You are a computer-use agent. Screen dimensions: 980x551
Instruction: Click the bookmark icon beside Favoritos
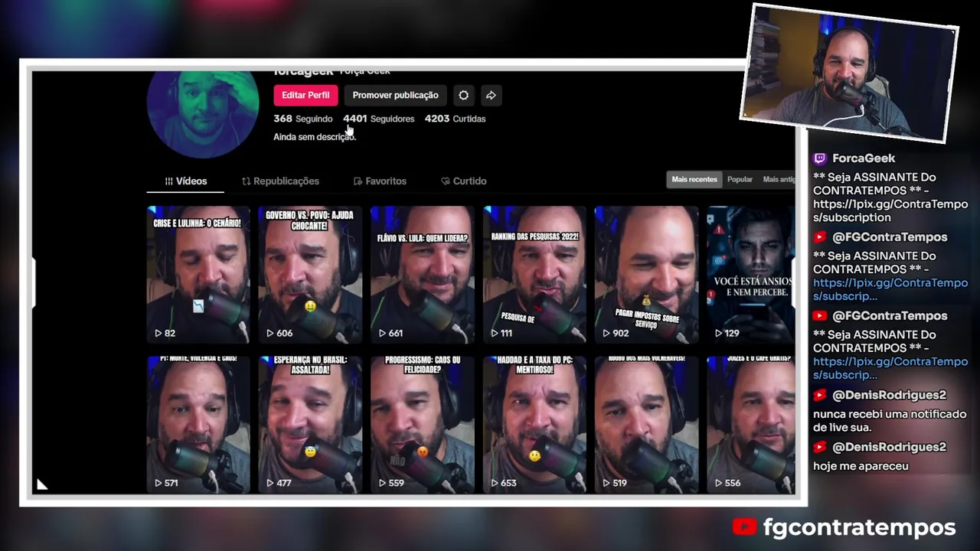pos(358,181)
